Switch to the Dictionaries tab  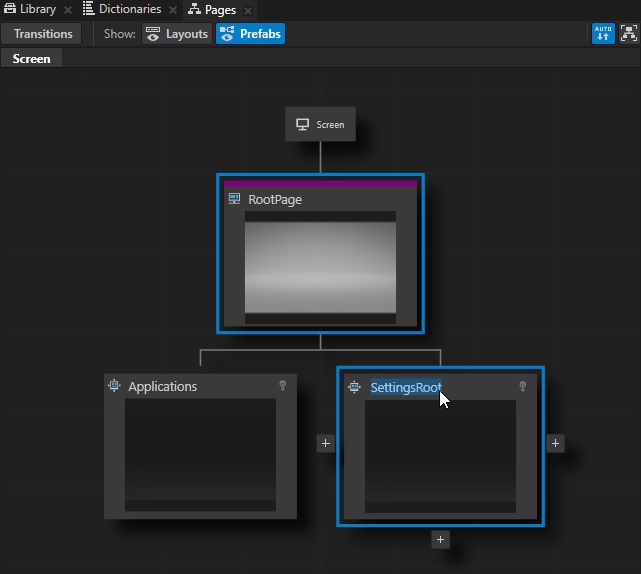pos(122,9)
